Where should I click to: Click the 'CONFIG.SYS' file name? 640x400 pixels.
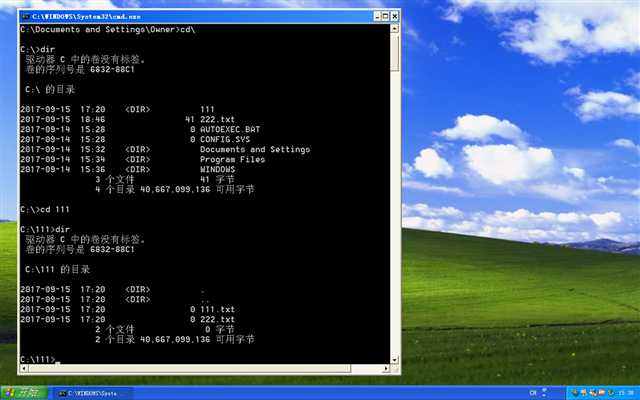pyautogui.click(x=225, y=139)
